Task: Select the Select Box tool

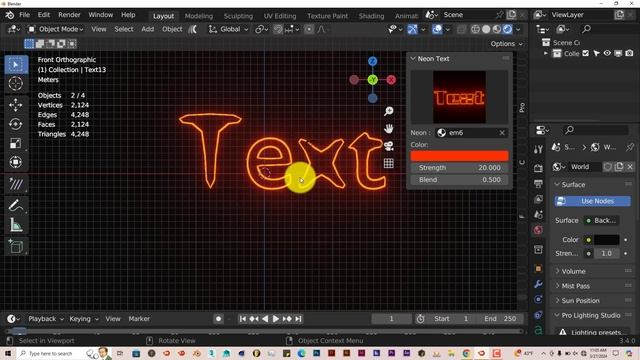Action: (x=16, y=64)
